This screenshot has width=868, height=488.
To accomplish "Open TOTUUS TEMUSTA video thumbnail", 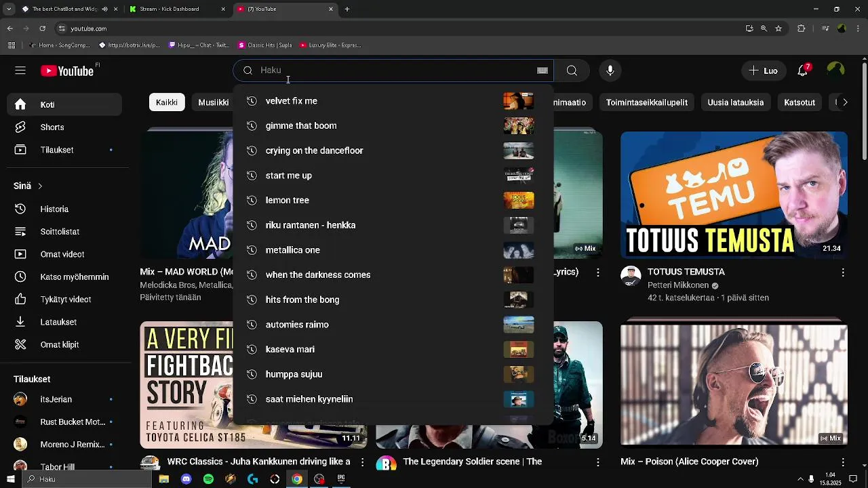I will click(734, 195).
